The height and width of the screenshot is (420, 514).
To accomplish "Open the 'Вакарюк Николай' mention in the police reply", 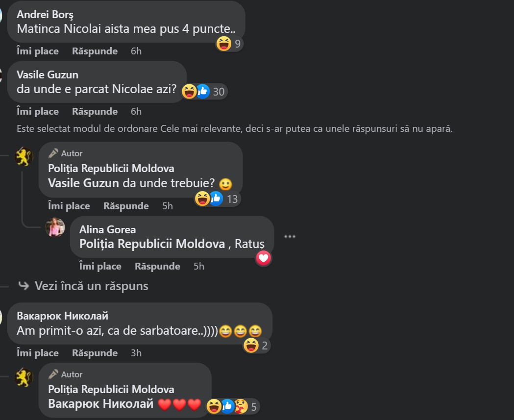I will click(x=100, y=404).
